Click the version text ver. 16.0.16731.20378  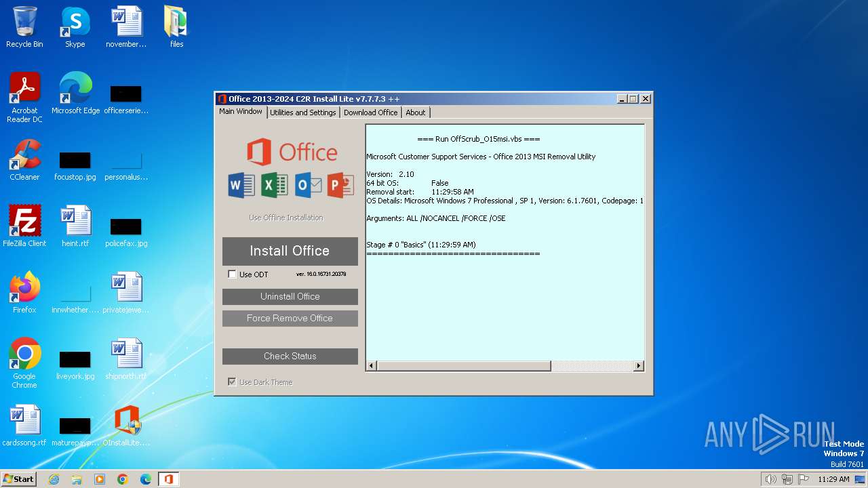click(321, 274)
